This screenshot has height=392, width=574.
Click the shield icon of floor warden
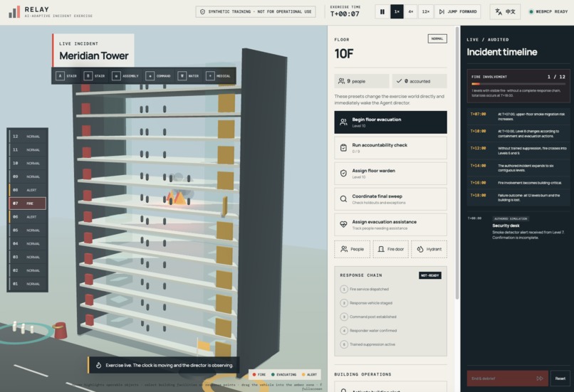tap(343, 174)
